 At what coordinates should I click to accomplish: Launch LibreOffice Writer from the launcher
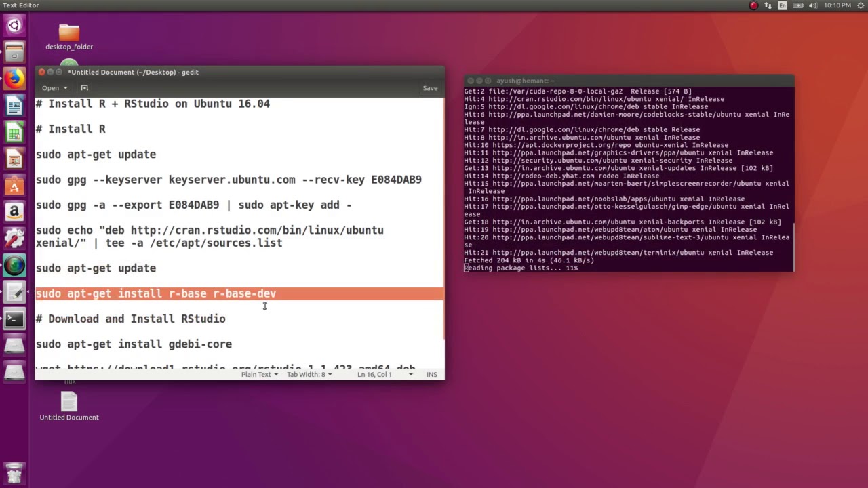click(14, 106)
